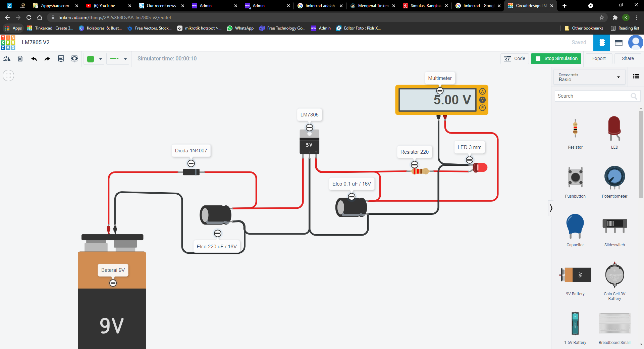644x349 pixels.
Task: Expand the Components Basic dropdown
Action: pos(589,77)
